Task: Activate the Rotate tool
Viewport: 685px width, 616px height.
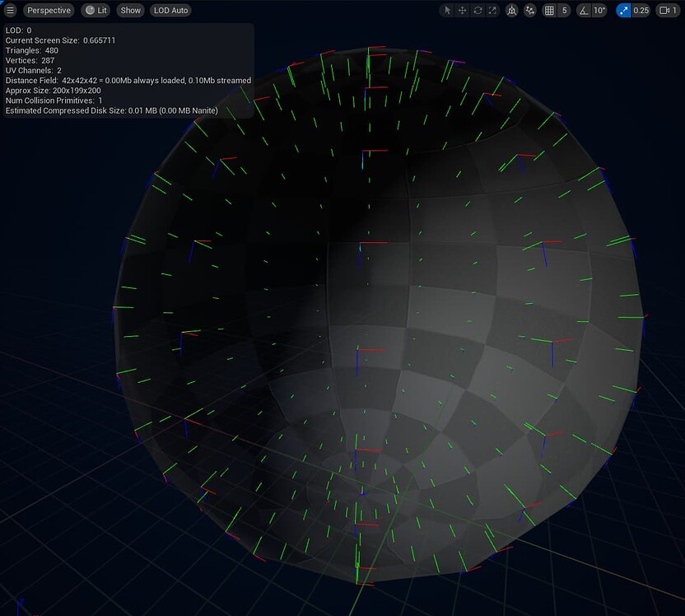Action: (x=477, y=10)
